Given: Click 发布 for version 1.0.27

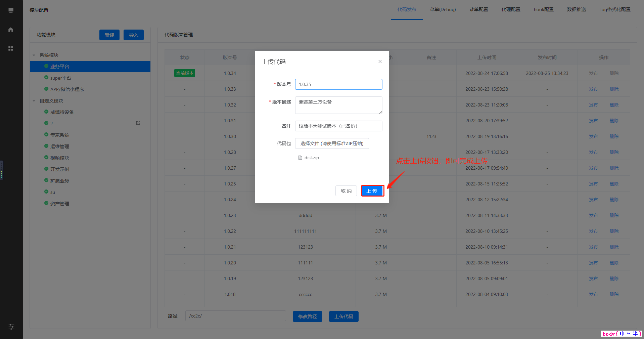Looking at the screenshot, I should click(x=593, y=168).
